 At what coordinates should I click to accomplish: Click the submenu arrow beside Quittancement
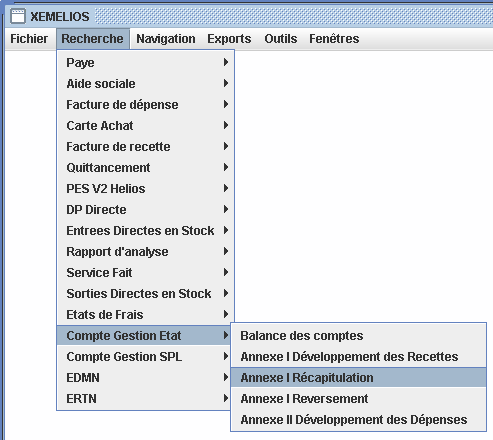click(226, 167)
